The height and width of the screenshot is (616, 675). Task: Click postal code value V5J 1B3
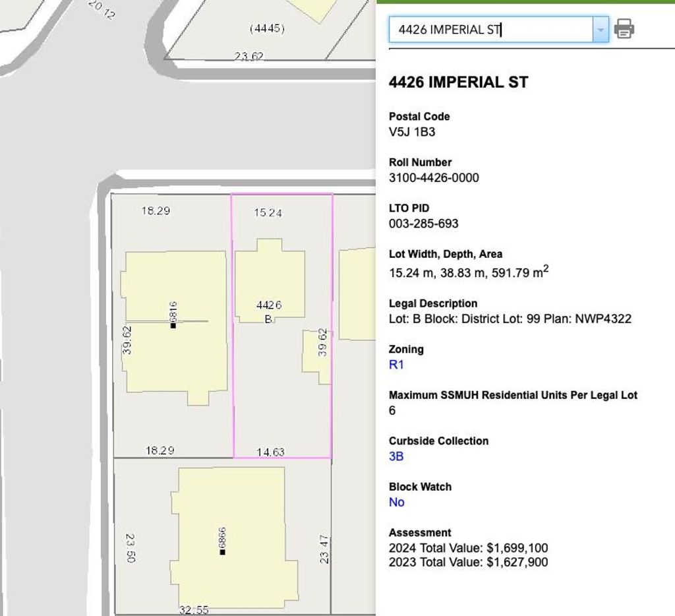[412, 133]
